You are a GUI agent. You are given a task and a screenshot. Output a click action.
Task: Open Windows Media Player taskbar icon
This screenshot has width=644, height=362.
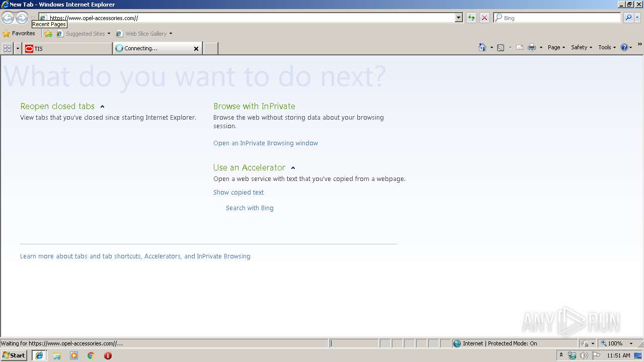[x=74, y=355]
